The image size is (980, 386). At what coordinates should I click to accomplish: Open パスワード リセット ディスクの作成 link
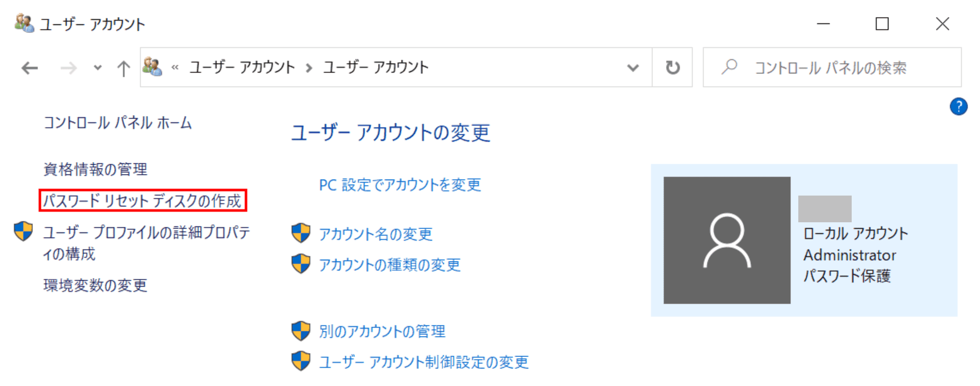143,201
